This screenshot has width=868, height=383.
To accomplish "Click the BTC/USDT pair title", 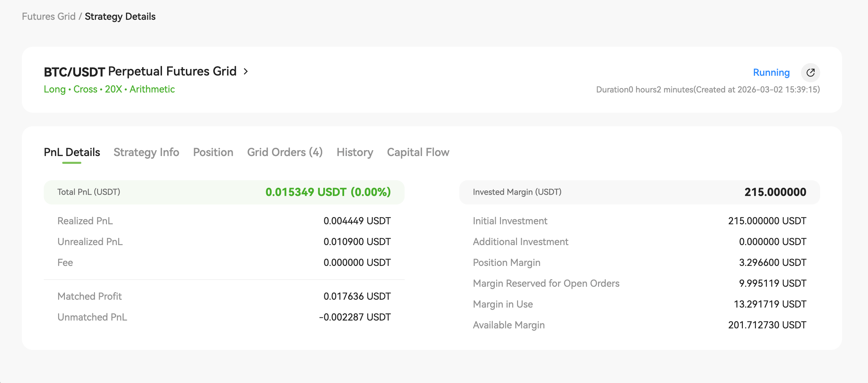I will point(74,72).
